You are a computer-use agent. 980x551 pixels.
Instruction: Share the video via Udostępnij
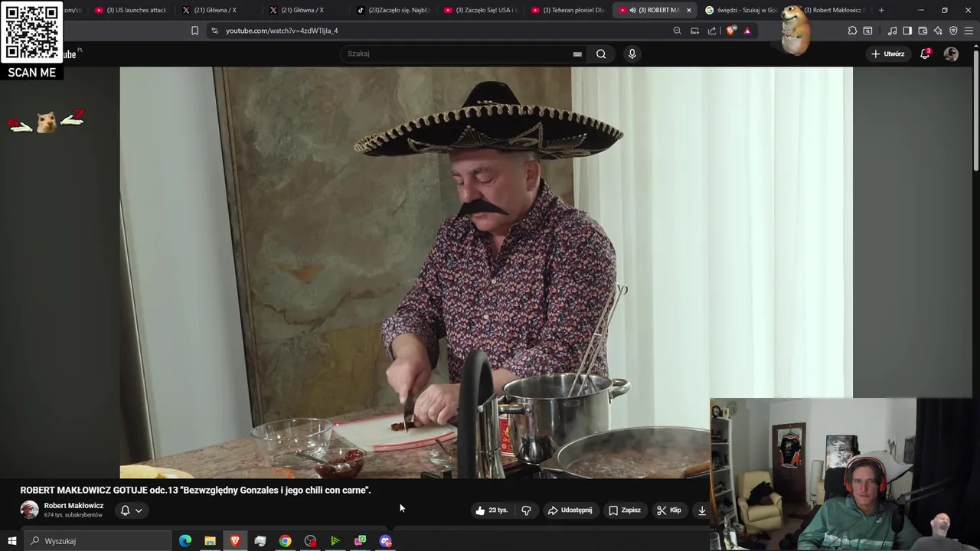(x=570, y=510)
